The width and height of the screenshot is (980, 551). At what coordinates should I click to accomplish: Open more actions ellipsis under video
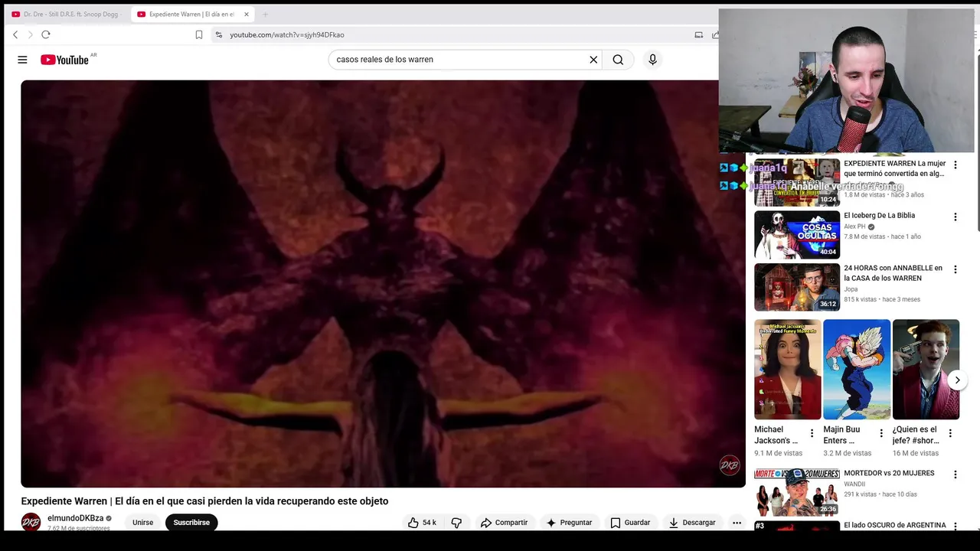737,523
